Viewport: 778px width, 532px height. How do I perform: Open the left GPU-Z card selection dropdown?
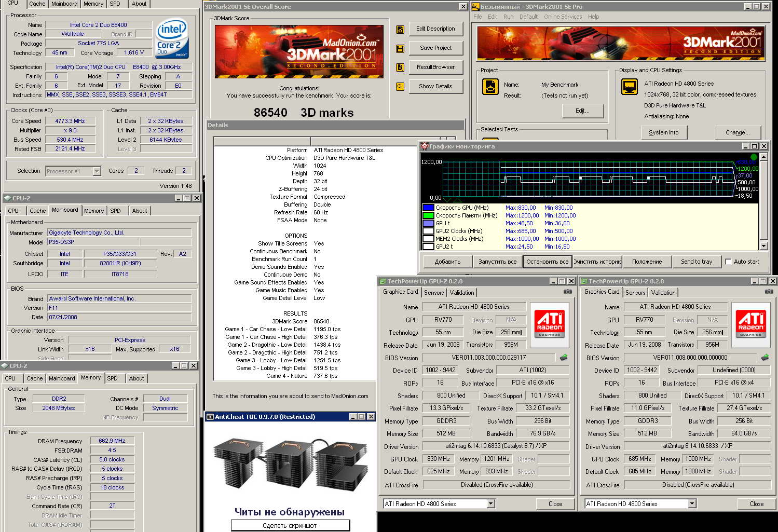pyautogui.click(x=490, y=503)
